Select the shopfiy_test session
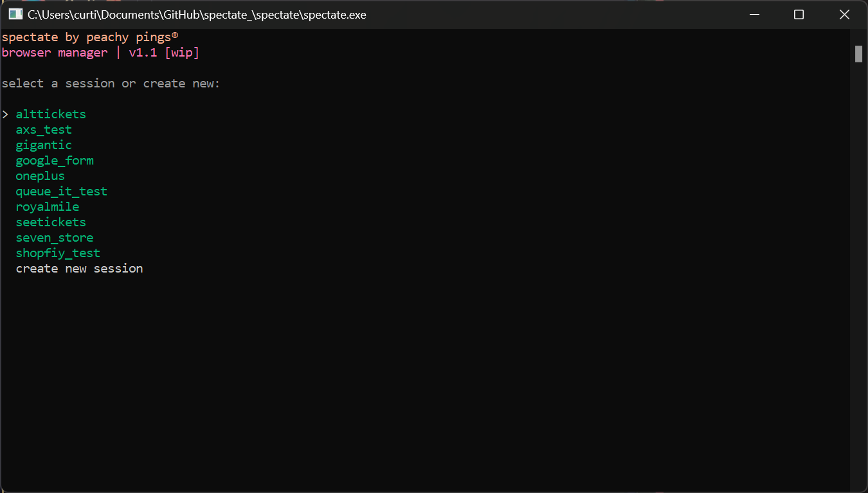 coord(58,253)
